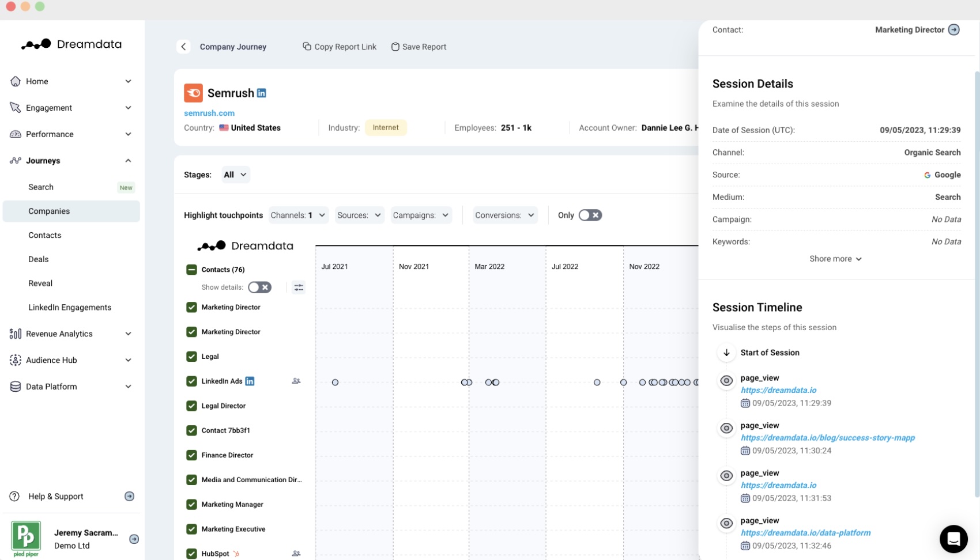Open the Semrush LinkedIn profile icon
This screenshot has width=980, height=560.
point(262,93)
